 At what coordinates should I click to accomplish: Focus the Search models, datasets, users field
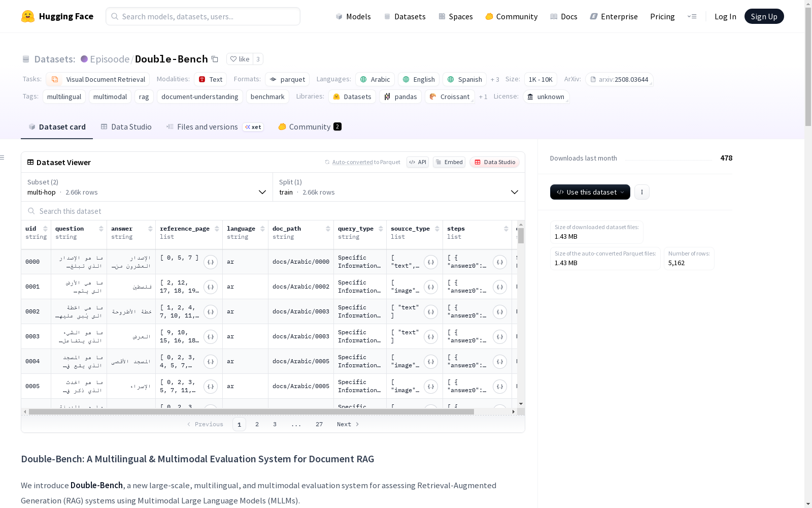(x=203, y=16)
